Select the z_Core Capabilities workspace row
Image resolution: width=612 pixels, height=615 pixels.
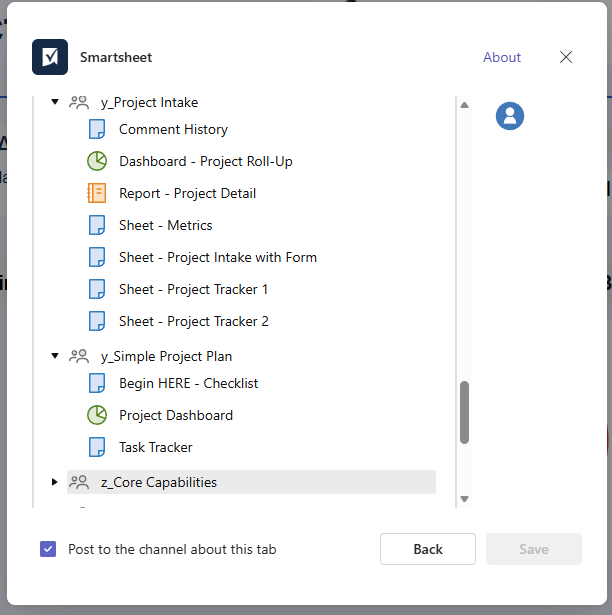(251, 482)
